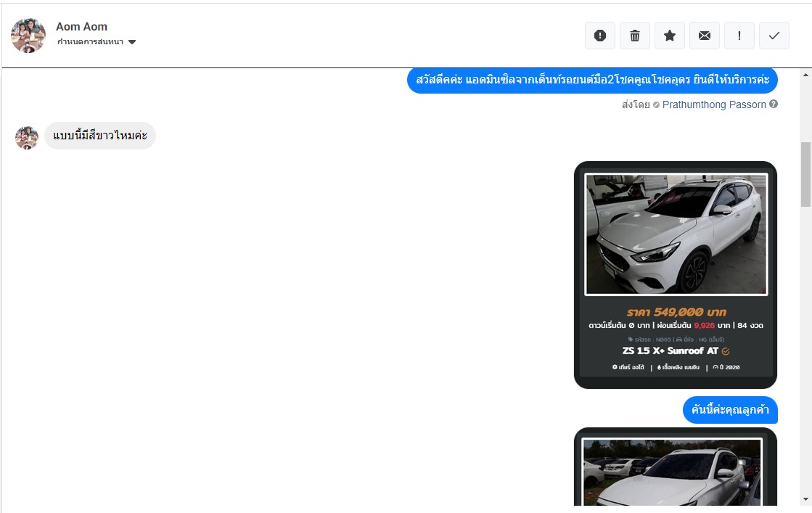Open the กำหนดการสนทนา dropdown arrow
This screenshot has width=812, height=513.
click(132, 42)
